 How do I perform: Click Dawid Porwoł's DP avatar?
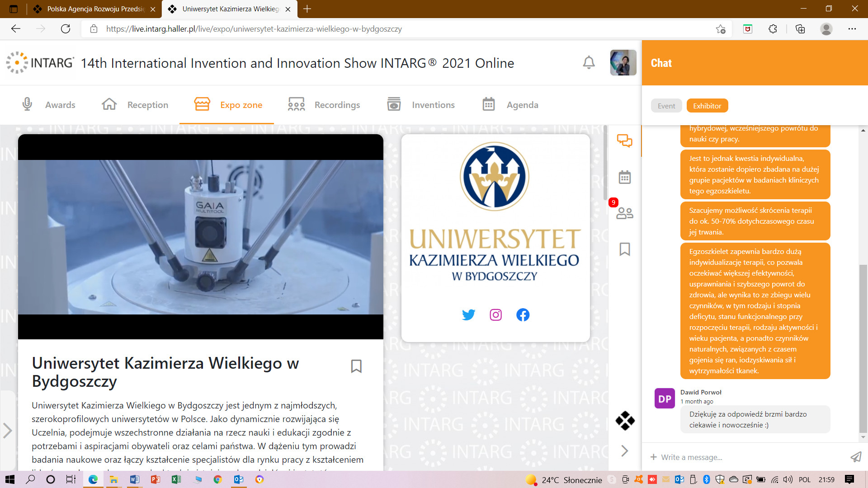[665, 399]
